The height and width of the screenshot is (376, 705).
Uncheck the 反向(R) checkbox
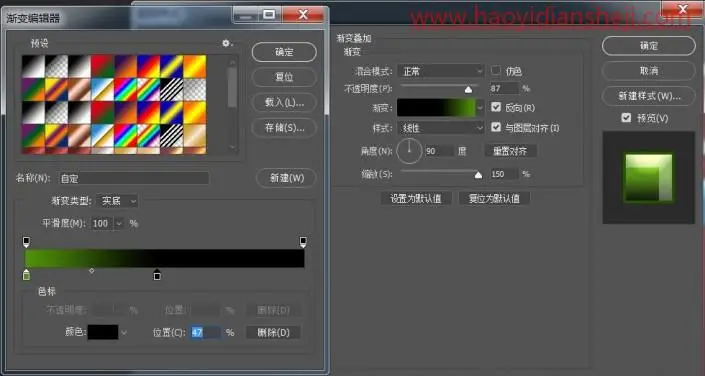coord(496,107)
